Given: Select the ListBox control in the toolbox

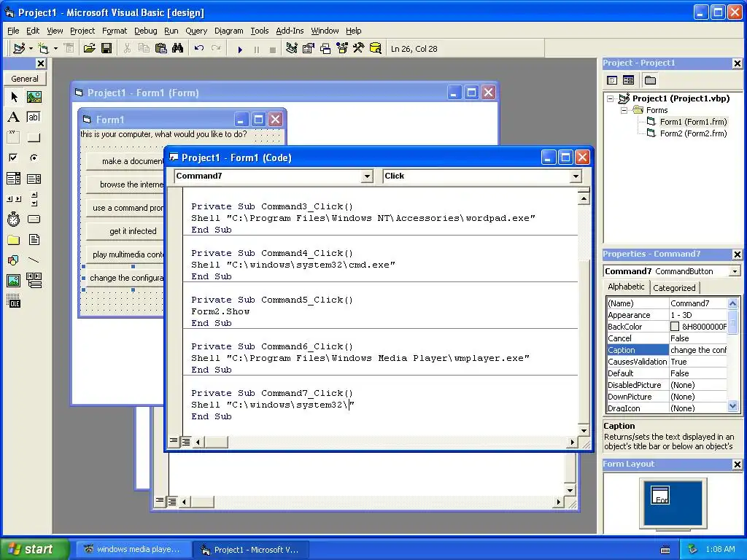Looking at the screenshot, I should click(34, 179).
